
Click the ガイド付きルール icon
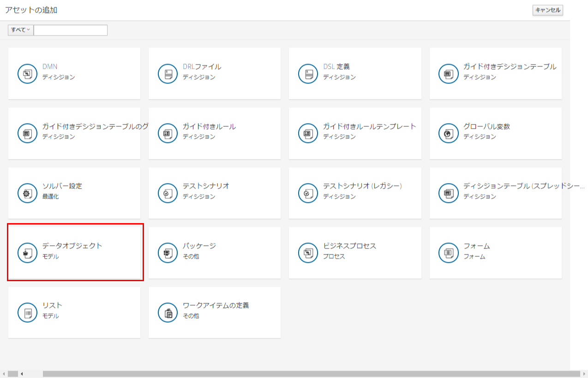168,134
